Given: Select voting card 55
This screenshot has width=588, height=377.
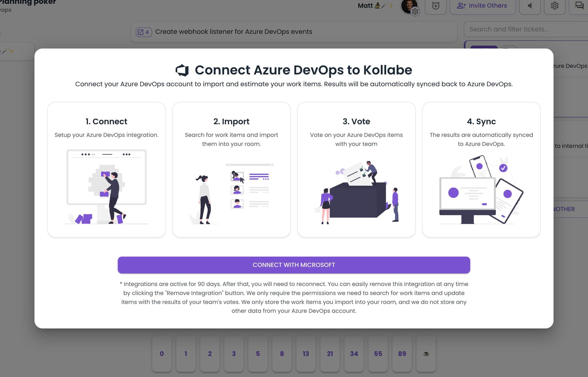Looking at the screenshot, I should [x=378, y=354].
